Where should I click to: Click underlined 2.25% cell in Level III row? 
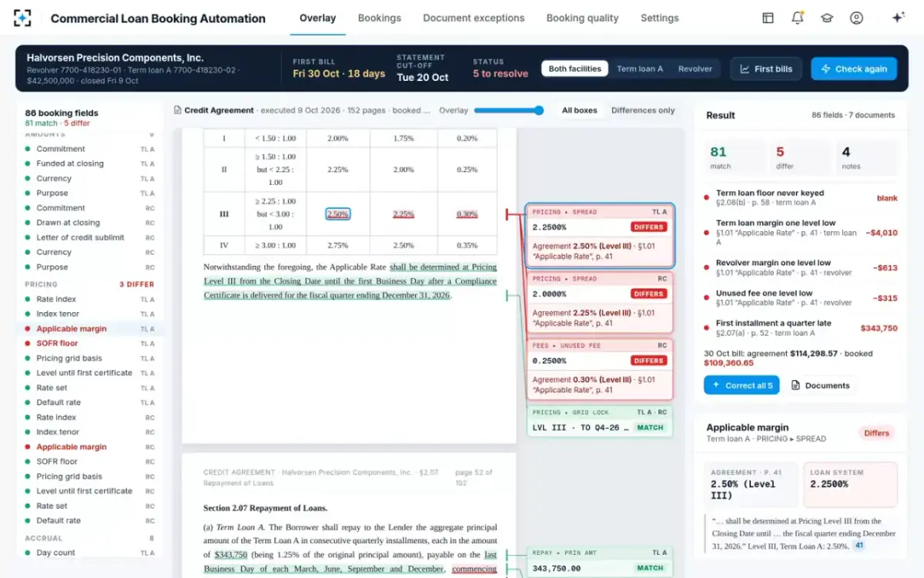[404, 214]
